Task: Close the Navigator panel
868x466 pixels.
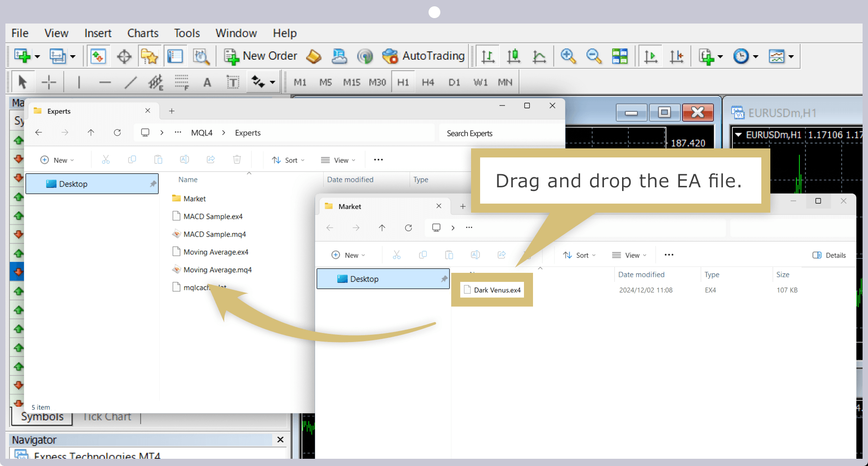Action: [280, 440]
